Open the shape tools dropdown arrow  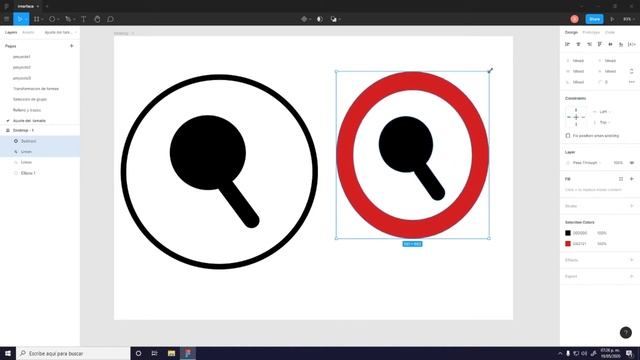pos(58,19)
